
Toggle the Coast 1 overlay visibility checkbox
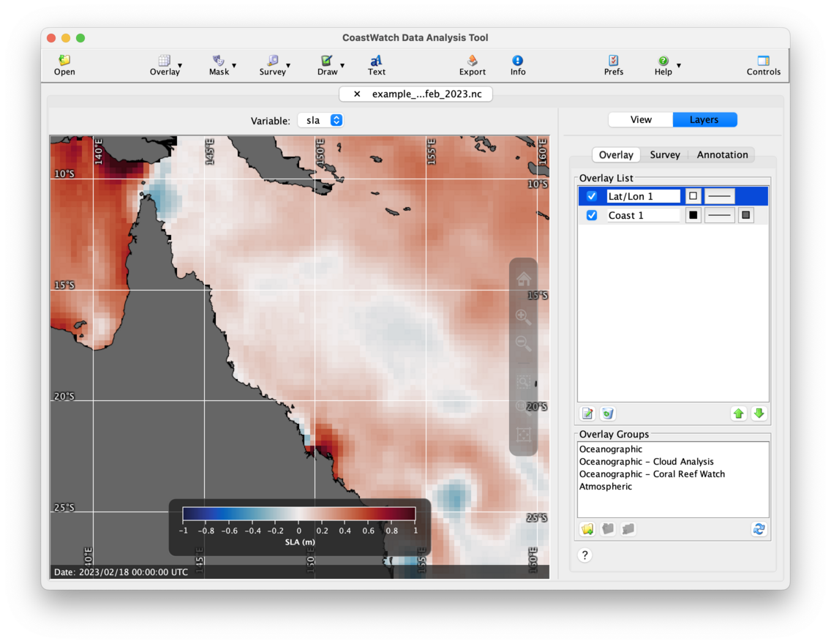pyautogui.click(x=592, y=215)
